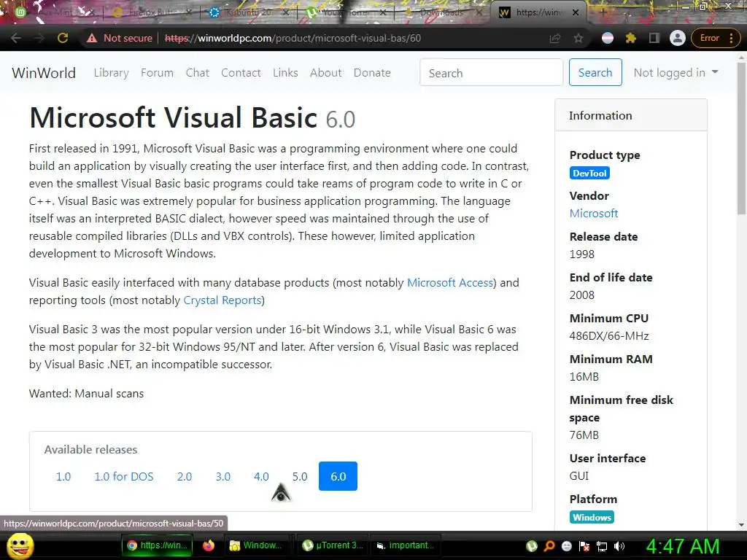The width and height of the screenshot is (747, 560).
Task: Click the 4:47 AM clock
Action: pos(683,546)
